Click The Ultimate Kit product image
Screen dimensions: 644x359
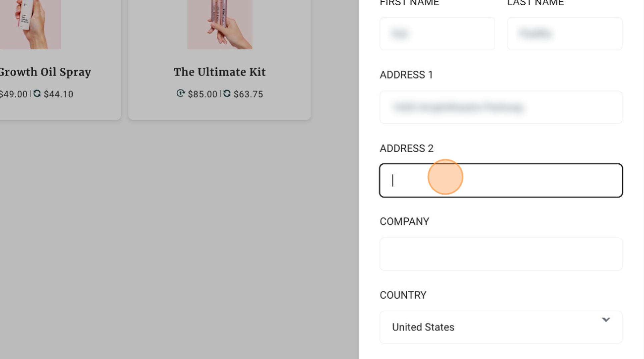click(x=220, y=24)
